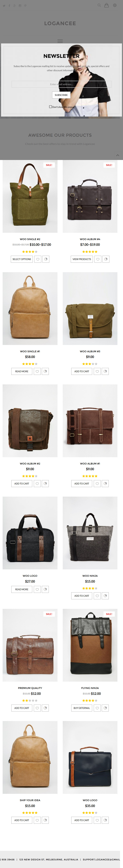Viewport: 123px width, 868px height.
Task: Open the Woo Album #3 product title
Action: tap(90, 351)
